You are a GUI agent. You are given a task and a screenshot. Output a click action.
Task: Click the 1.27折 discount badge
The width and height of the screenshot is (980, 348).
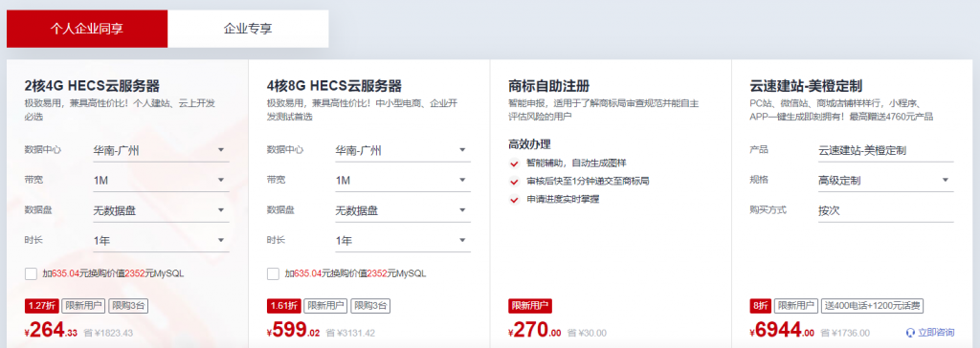(x=43, y=306)
